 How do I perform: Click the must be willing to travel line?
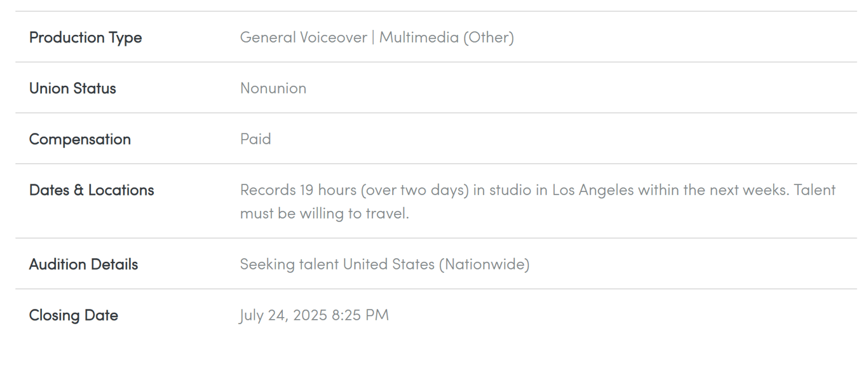[325, 213]
